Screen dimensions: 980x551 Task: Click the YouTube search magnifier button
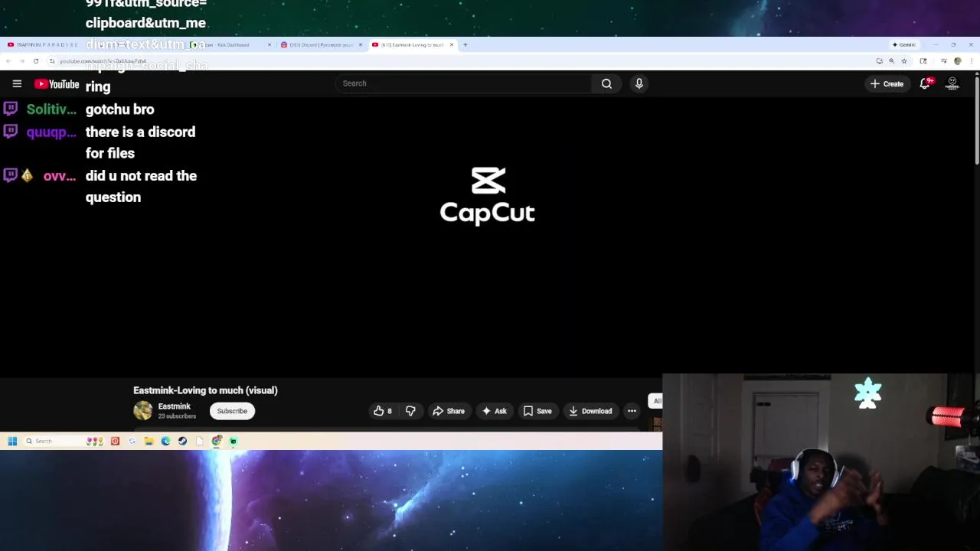[x=606, y=83]
